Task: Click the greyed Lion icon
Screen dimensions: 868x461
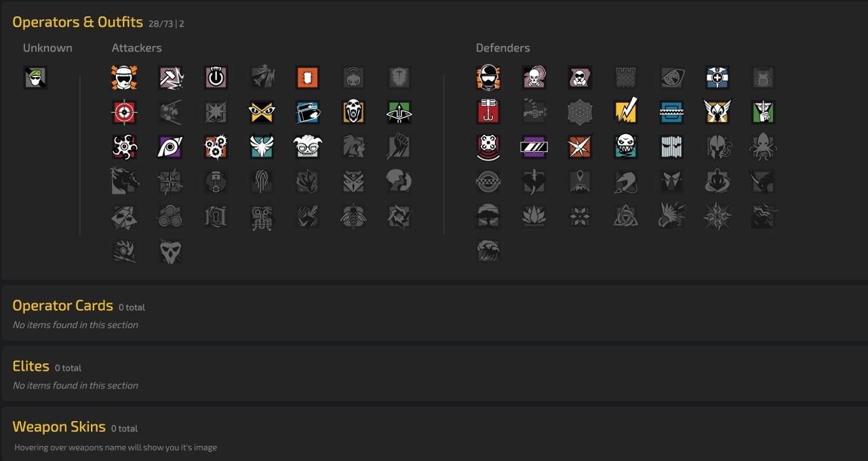Action: [x=353, y=147]
